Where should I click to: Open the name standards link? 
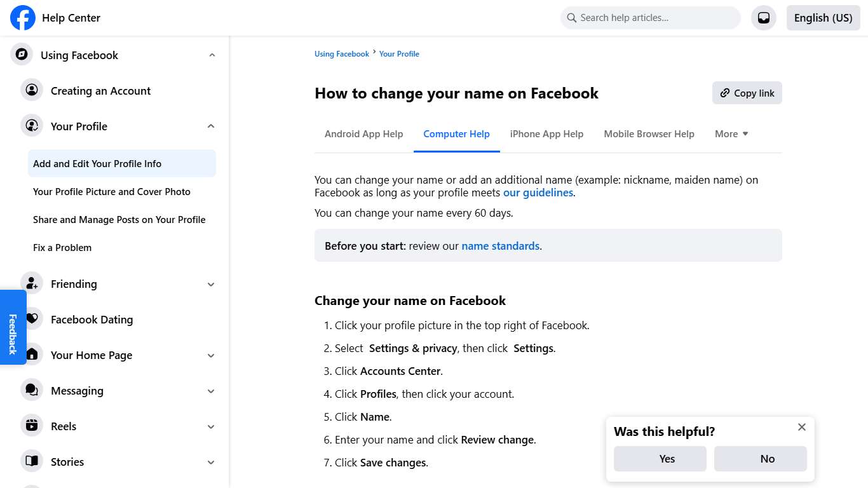coord(500,245)
